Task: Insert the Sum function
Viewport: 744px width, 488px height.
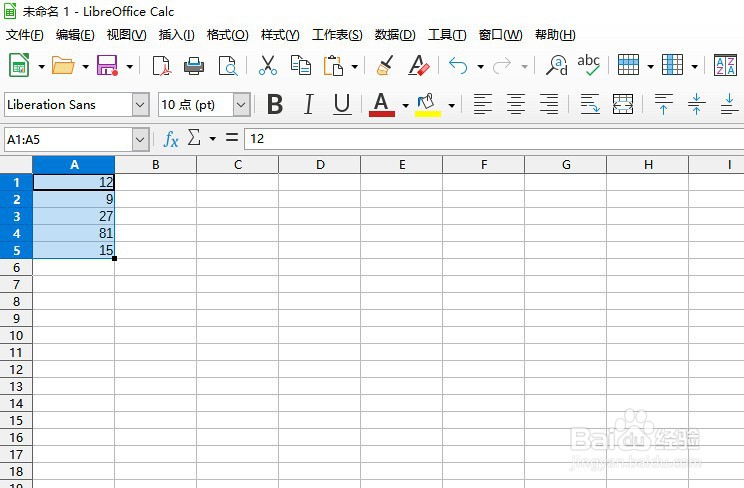Action: click(x=194, y=138)
